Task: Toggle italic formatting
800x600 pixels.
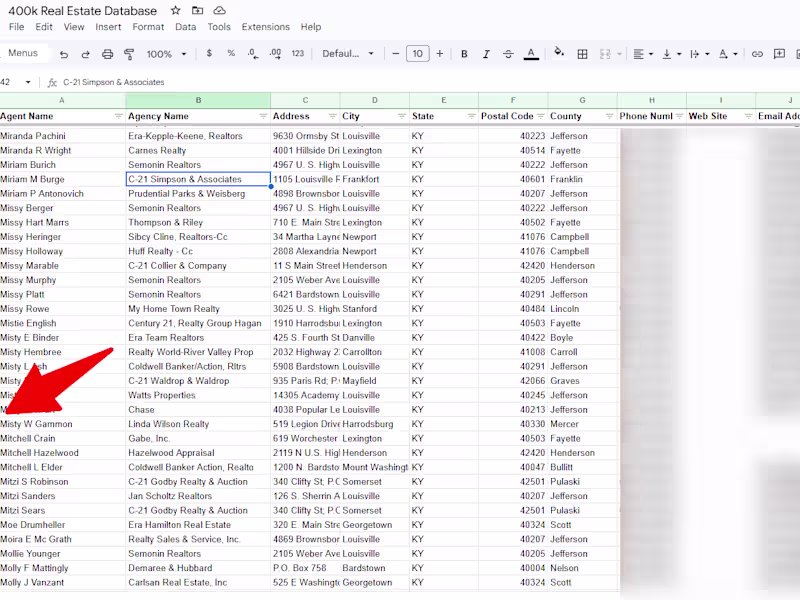Action: pyautogui.click(x=485, y=54)
